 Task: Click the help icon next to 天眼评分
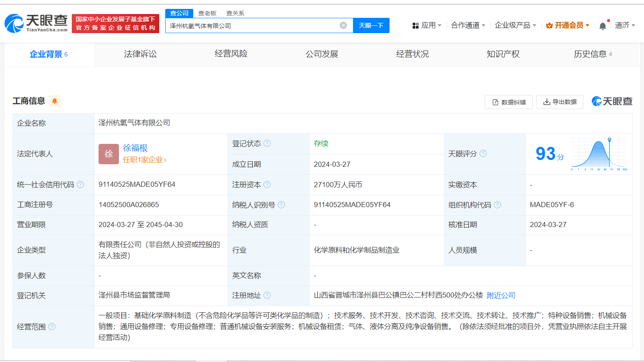tap(483, 154)
